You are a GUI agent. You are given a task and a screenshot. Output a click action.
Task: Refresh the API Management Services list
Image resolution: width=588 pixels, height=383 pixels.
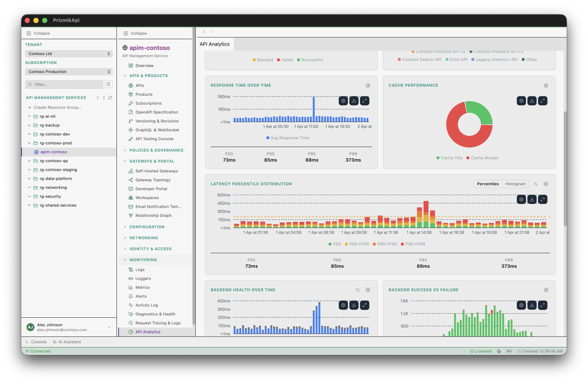(x=110, y=98)
